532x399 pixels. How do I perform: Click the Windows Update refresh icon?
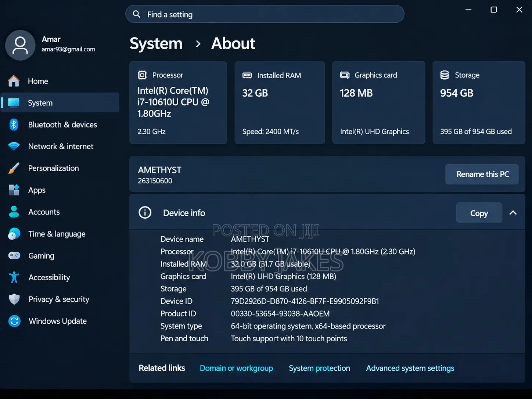tap(14, 321)
